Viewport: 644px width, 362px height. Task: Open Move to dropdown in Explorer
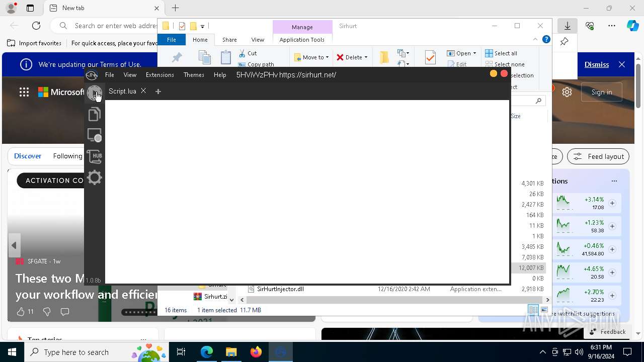311,57
